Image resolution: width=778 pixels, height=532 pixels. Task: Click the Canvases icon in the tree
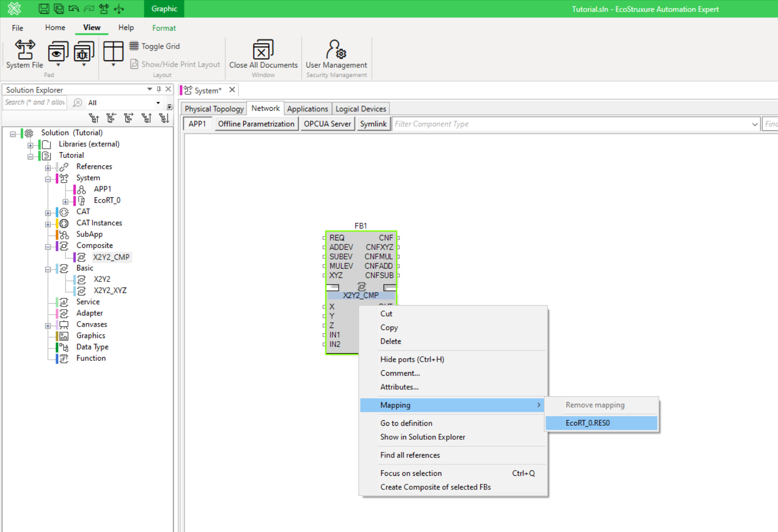(x=64, y=325)
